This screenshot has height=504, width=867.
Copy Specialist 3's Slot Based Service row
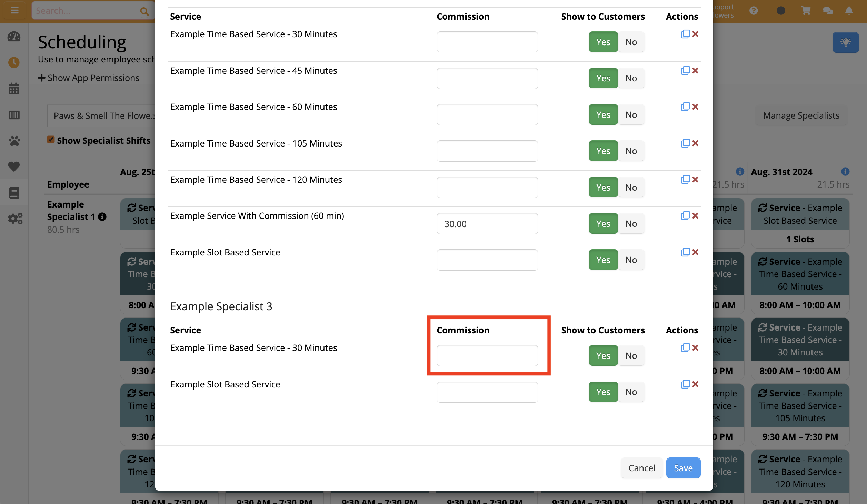[685, 384]
